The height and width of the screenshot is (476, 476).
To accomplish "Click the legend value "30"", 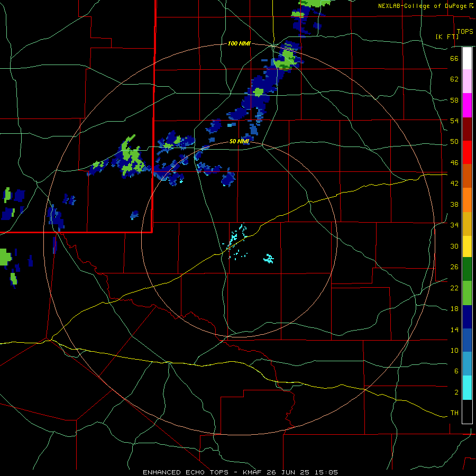I will (454, 246).
